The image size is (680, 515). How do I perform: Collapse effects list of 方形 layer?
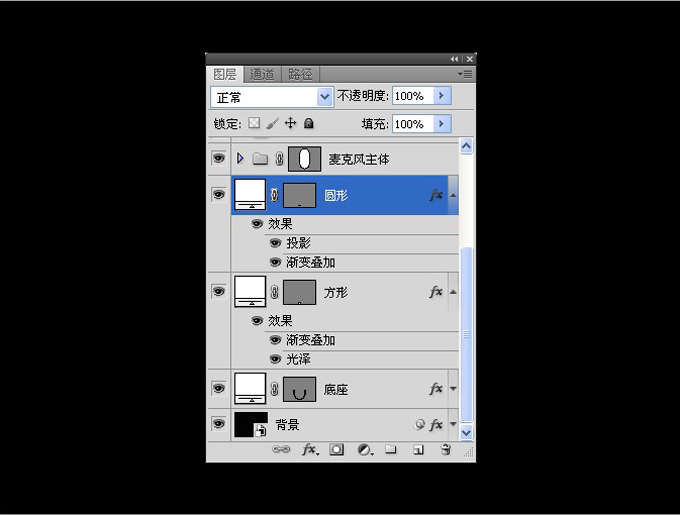(x=453, y=292)
